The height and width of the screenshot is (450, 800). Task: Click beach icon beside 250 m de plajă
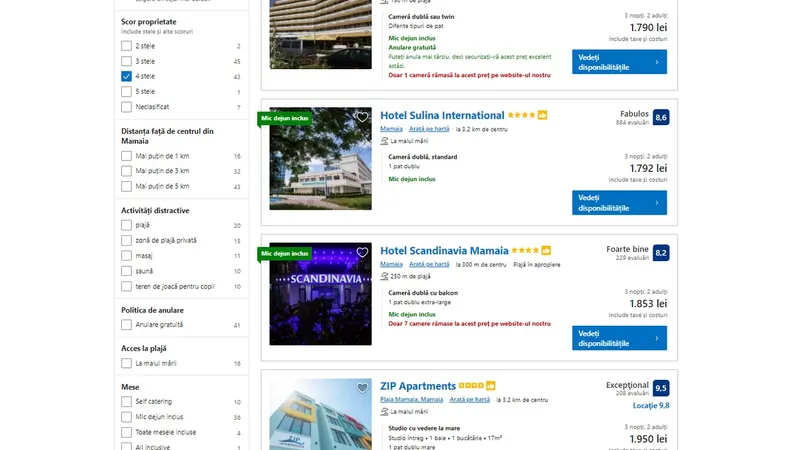tap(384, 276)
